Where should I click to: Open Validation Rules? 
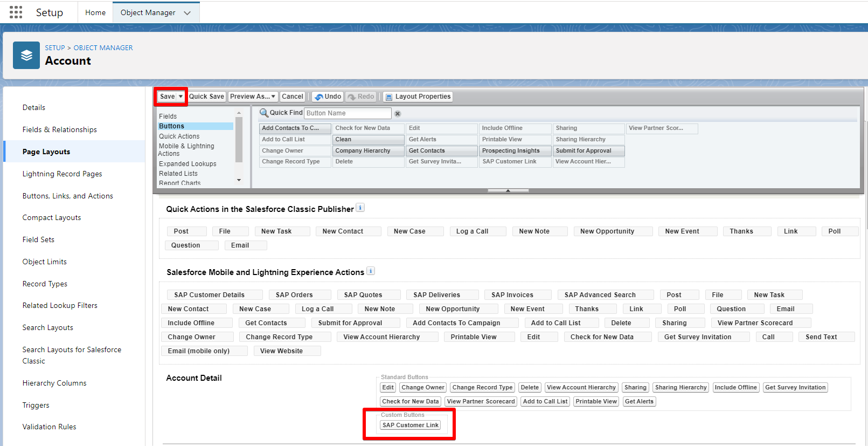pos(49,427)
